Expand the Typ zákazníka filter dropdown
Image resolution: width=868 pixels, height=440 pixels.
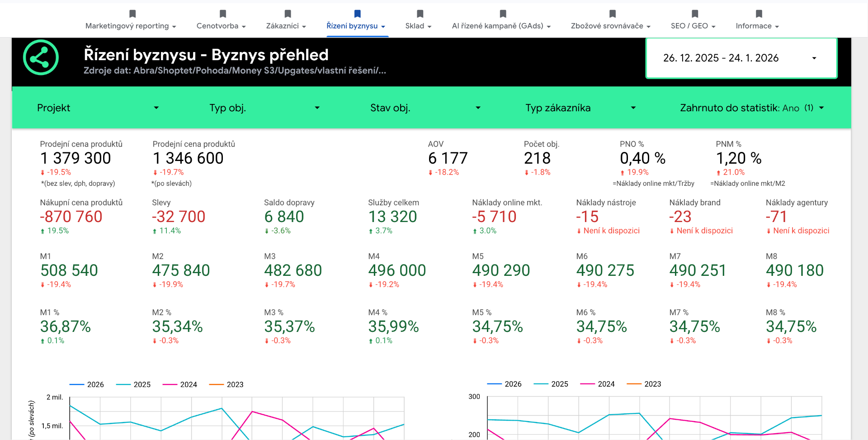point(581,108)
